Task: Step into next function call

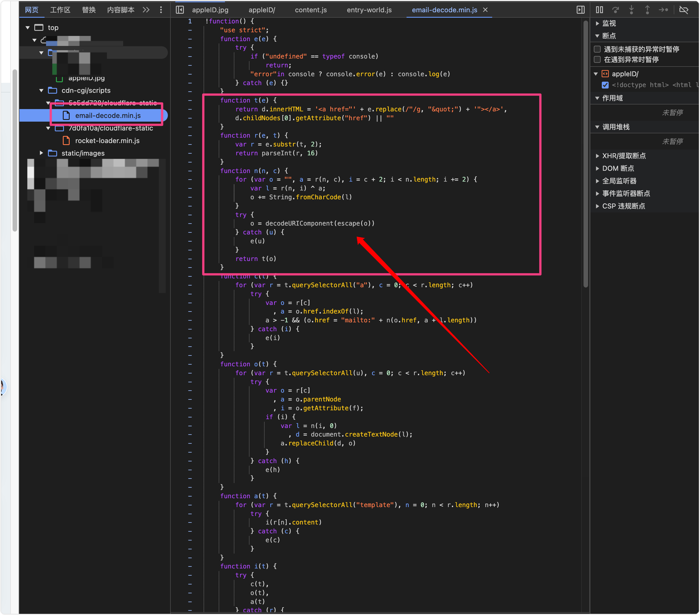Action: tap(631, 10)
